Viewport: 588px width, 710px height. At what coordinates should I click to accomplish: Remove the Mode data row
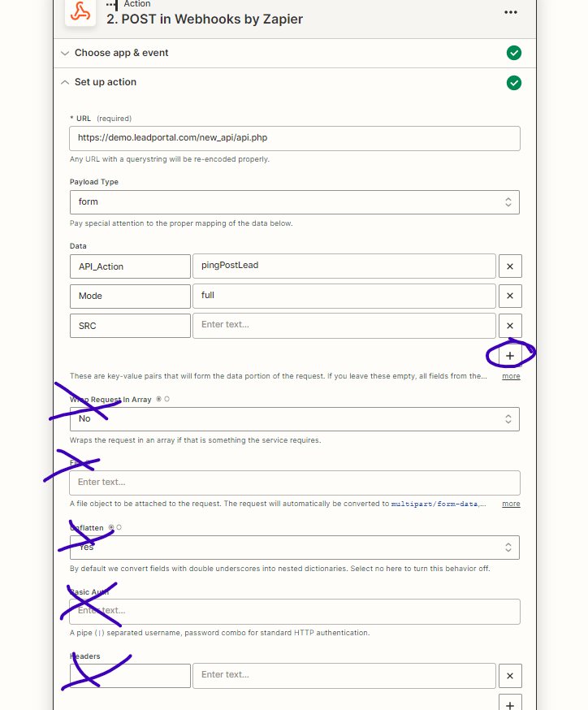(510, 297)
